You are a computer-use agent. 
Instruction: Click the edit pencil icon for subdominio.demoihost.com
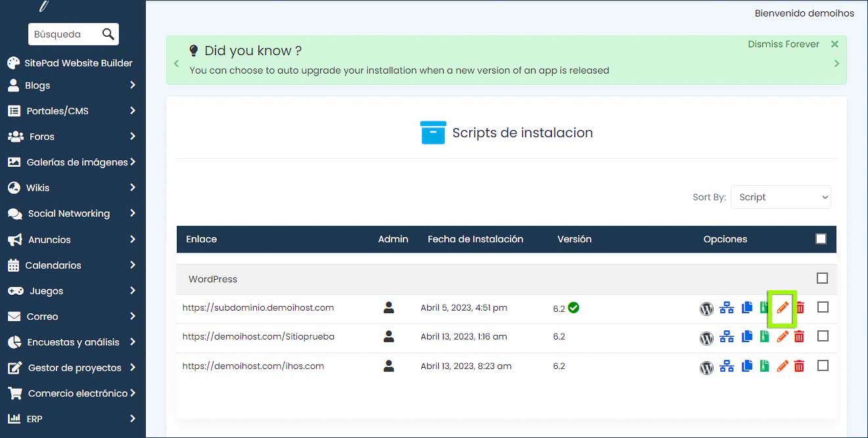point(782,307)
